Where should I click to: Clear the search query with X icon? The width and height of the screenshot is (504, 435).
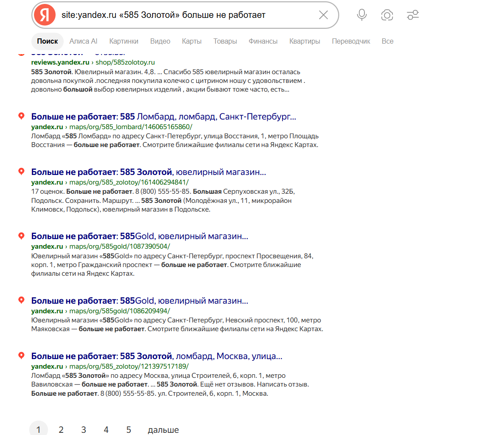coord(324,15)
